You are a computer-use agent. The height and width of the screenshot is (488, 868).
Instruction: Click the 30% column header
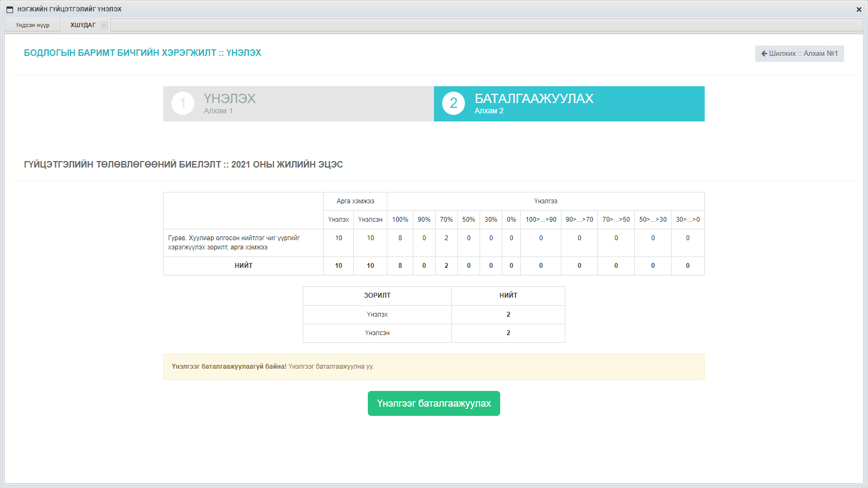point(491,220)
